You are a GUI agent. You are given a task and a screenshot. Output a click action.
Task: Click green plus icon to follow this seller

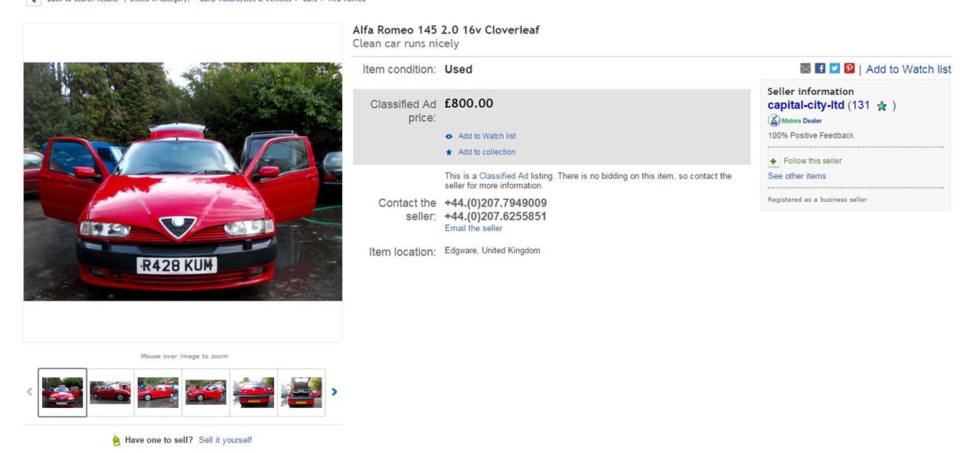point(773,161)
